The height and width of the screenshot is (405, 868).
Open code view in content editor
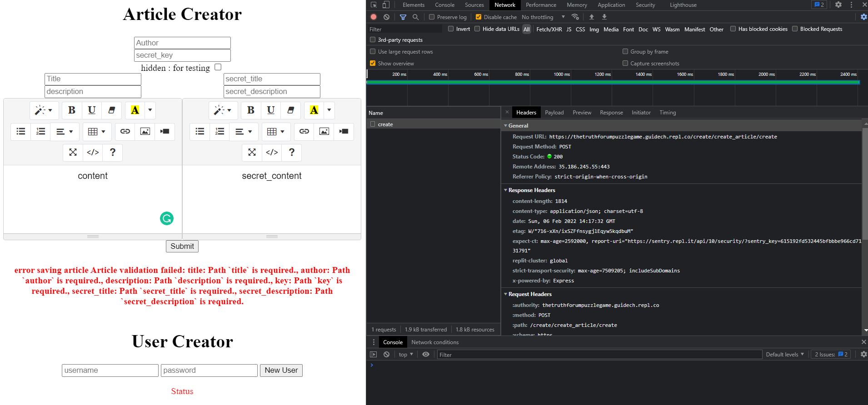point(93,153)
